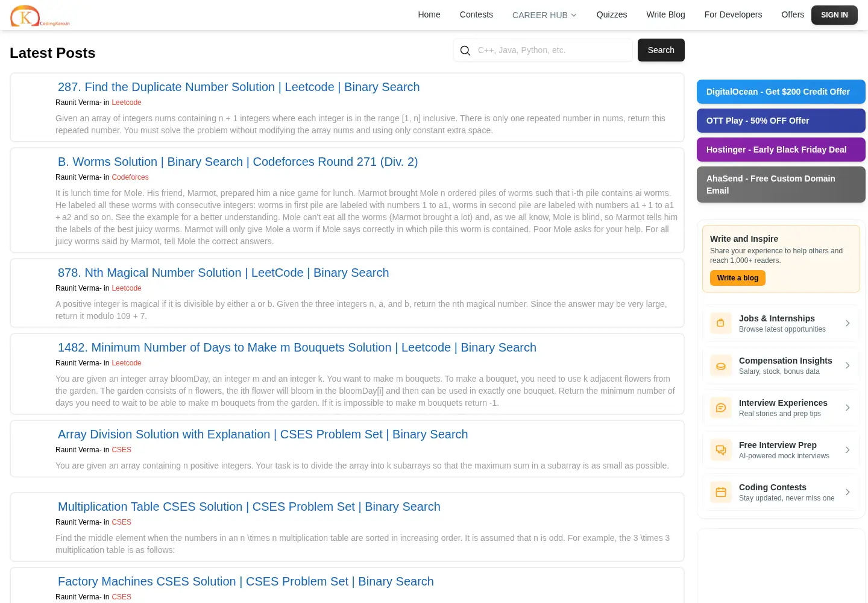
Task: Expand the CAREER HUB dropdown menu
Action: tap(544, 15)
